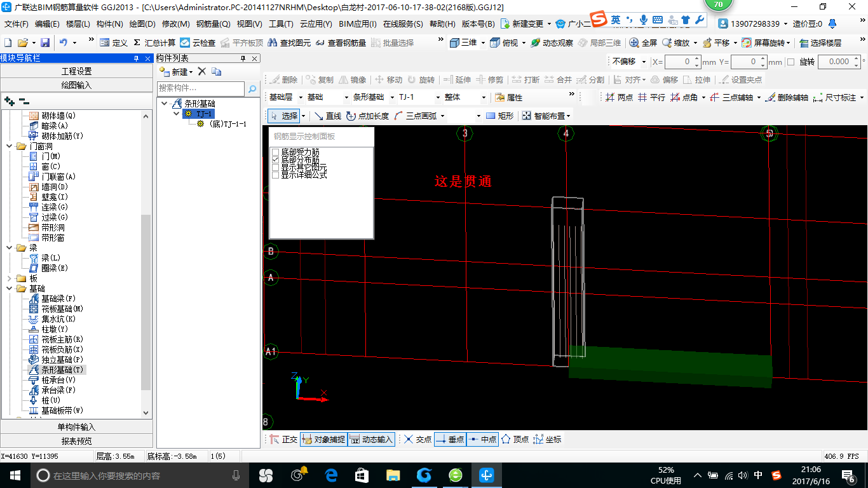Toggle 正交 orthogonal mode

tap(284, 439)
